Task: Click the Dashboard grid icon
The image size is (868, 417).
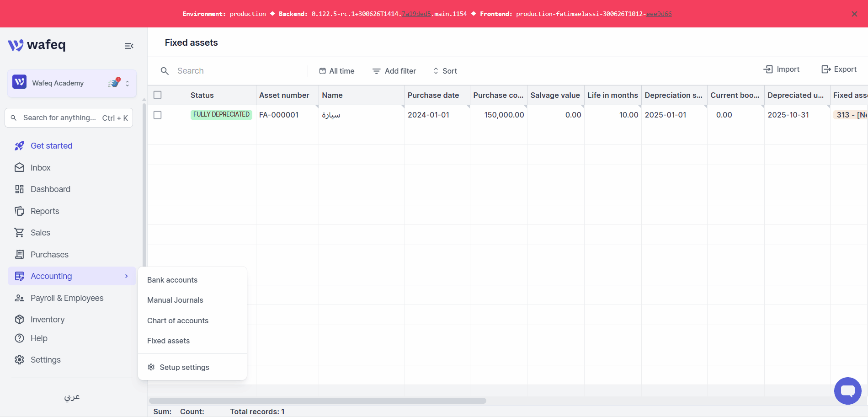Action: (x=19, y=189)
